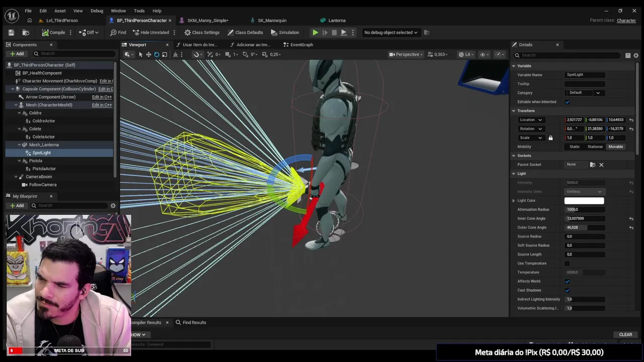Open debug object selection dropdown

(x=391, y=32)
